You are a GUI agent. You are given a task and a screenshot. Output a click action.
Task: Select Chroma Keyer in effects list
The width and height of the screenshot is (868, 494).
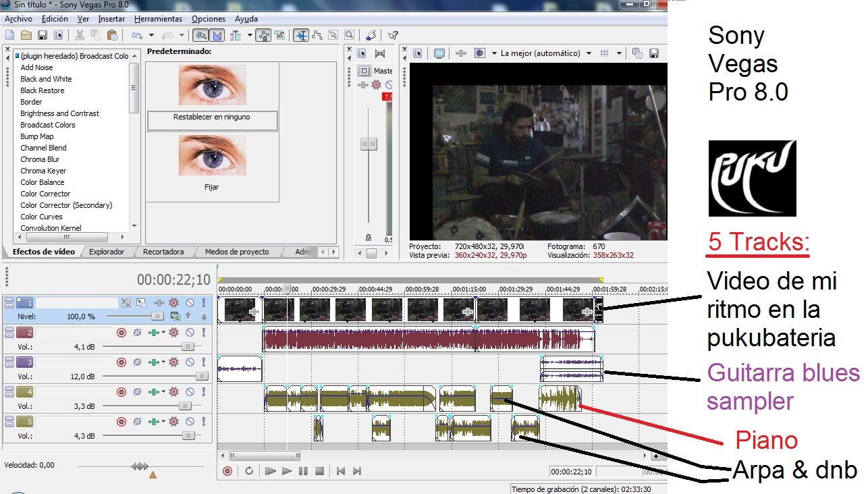(43, 171)
